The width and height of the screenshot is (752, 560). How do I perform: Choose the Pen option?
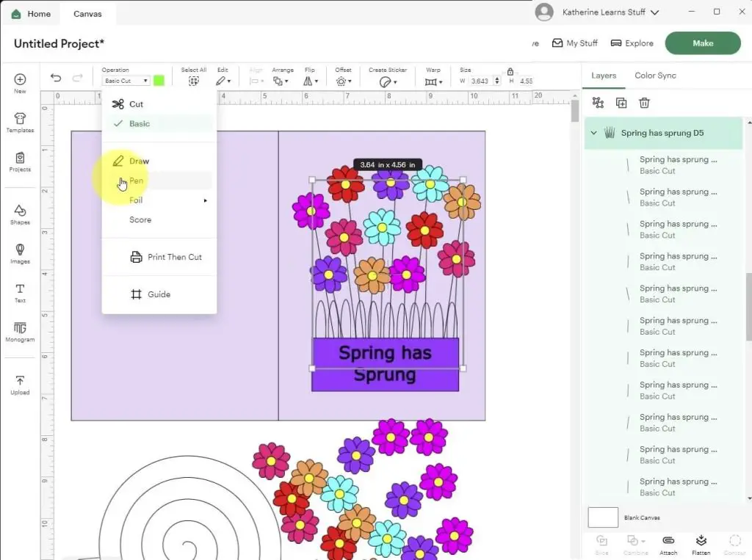point(159,181)
